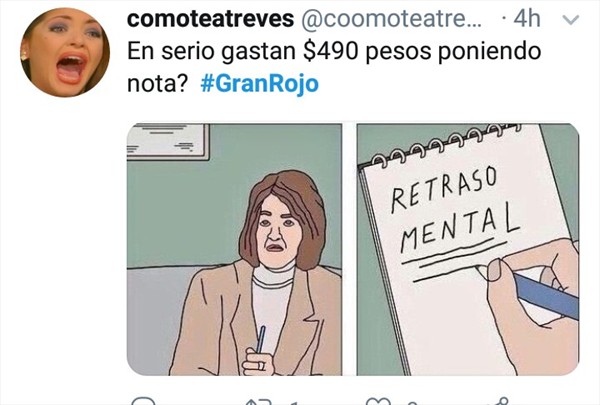Like the tweet with heart icon
Screen dimensions: 600x405
[x=378, y=402]
